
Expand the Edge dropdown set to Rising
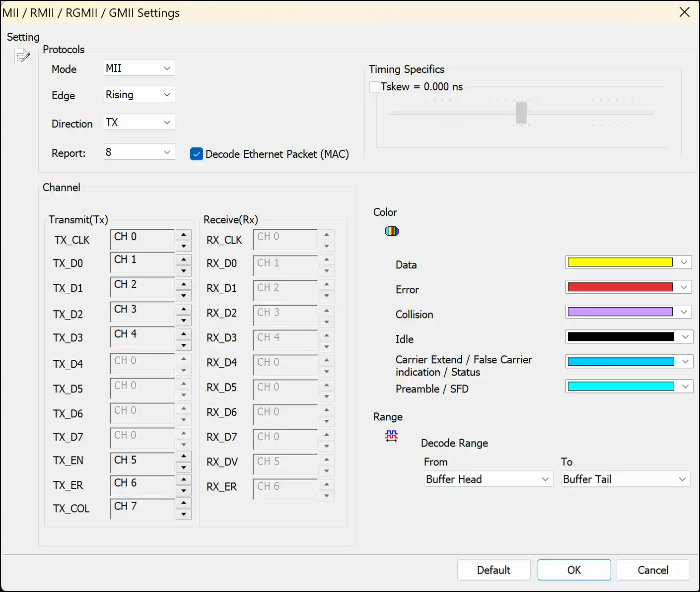click(139, 95)
